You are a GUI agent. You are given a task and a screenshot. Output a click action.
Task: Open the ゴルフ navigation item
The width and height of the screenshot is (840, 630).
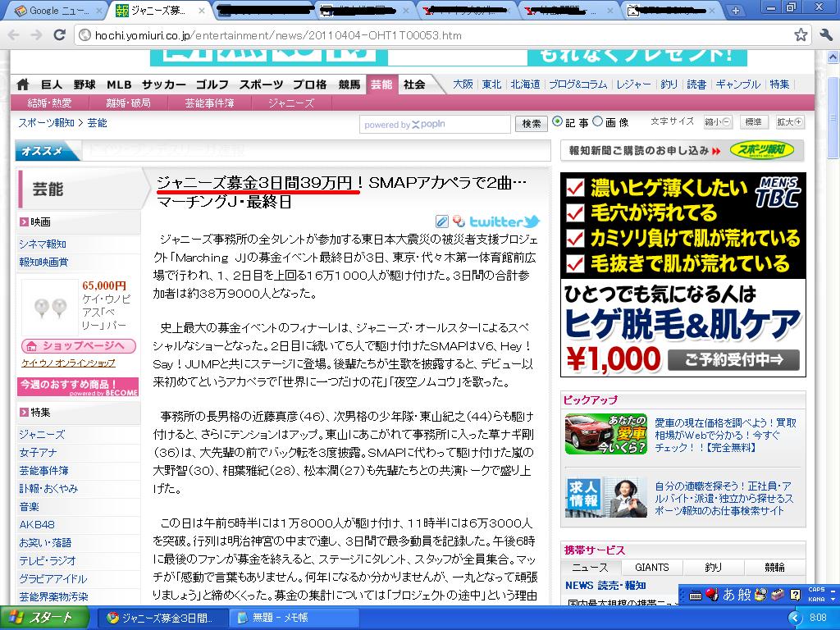tap(212, 84)
